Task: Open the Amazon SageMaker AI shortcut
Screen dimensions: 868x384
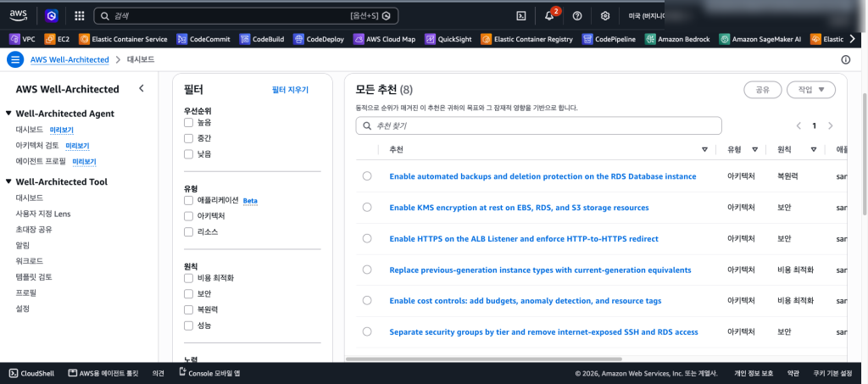Action: click(760, 39)
